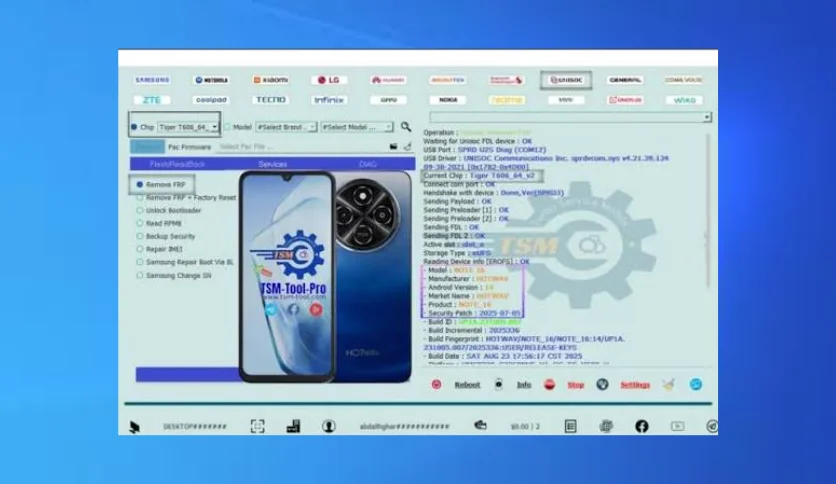Open the #Select Model dropdown
The image size is (836, 484).
pyautogui.click(x=357, y=127)
